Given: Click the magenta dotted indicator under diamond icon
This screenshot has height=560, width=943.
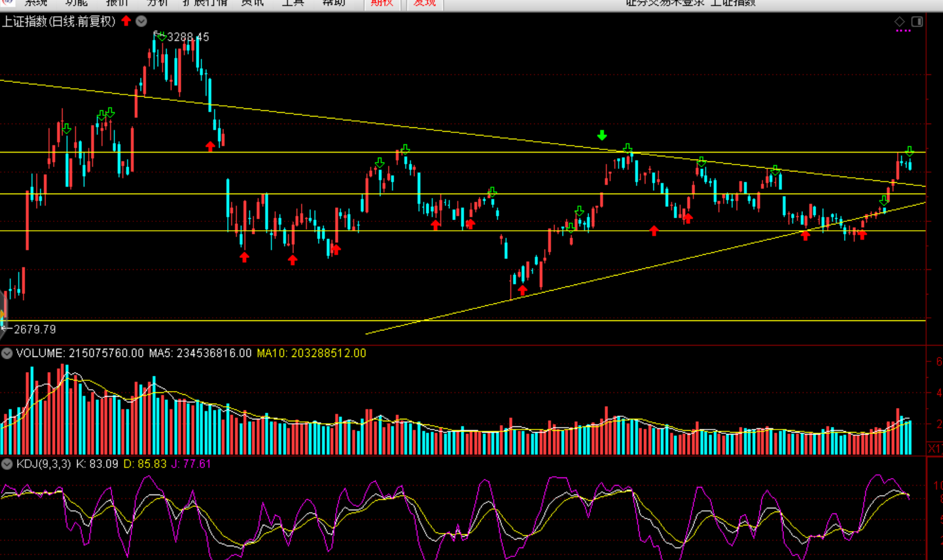Looking at the screenshot, I should tap(903, 31).
